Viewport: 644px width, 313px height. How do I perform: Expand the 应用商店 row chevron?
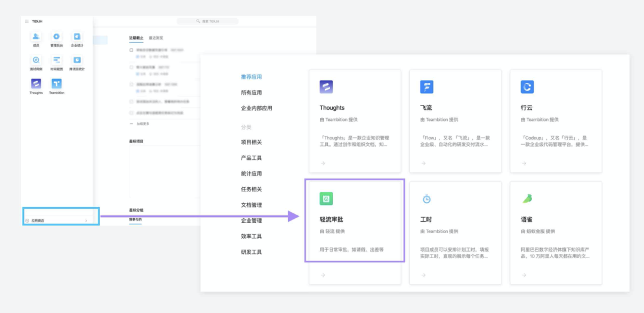(x=86, y=221)
